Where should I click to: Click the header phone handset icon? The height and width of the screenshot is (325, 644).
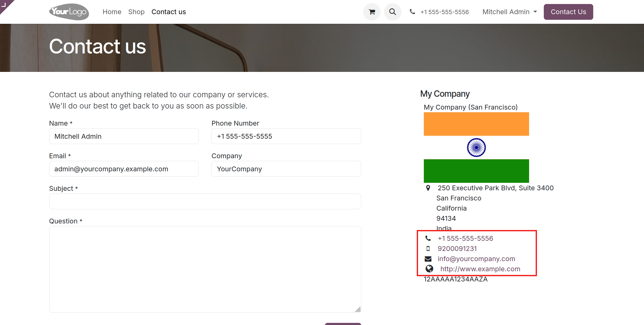tap(412, 12)
